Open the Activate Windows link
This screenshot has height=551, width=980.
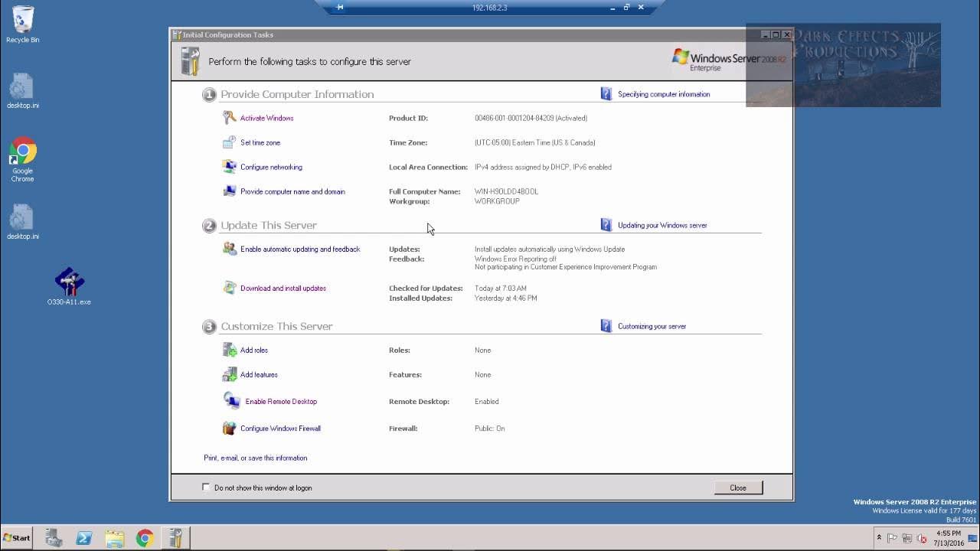(266, 118)
